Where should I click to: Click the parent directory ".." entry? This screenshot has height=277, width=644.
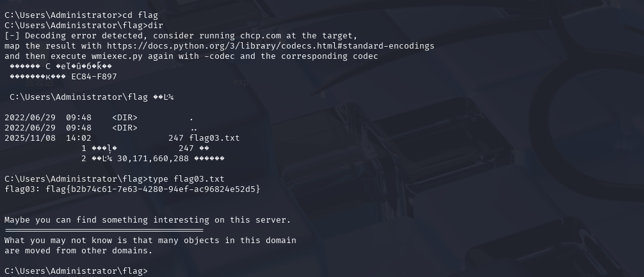tap(193, 127)
